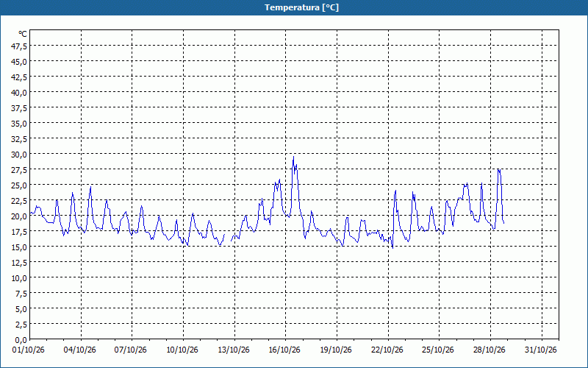Click the 47,5 y-axis label
This screenshot has height=368, width=588.
[x=20, y=46]
